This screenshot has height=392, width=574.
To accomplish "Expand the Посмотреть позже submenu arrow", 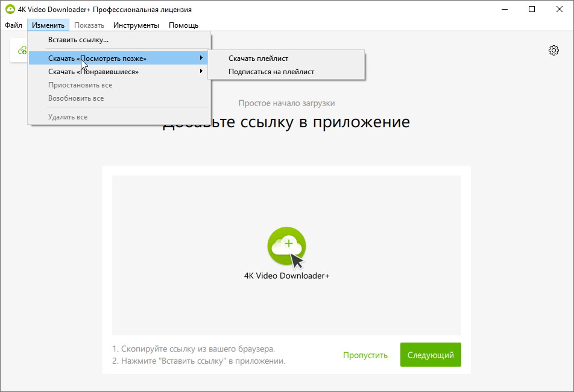I will pyautogui.click(x=201, y=58).
